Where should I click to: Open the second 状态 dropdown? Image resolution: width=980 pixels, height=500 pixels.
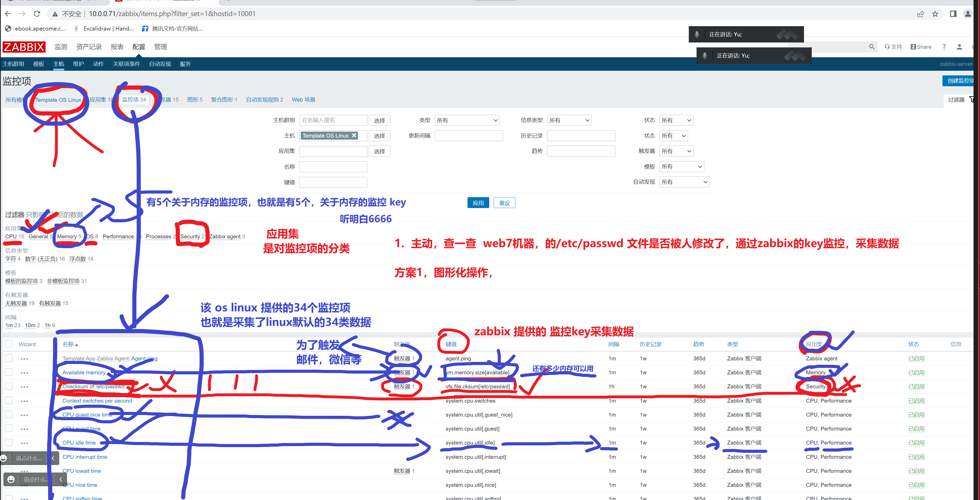[673, 135]
